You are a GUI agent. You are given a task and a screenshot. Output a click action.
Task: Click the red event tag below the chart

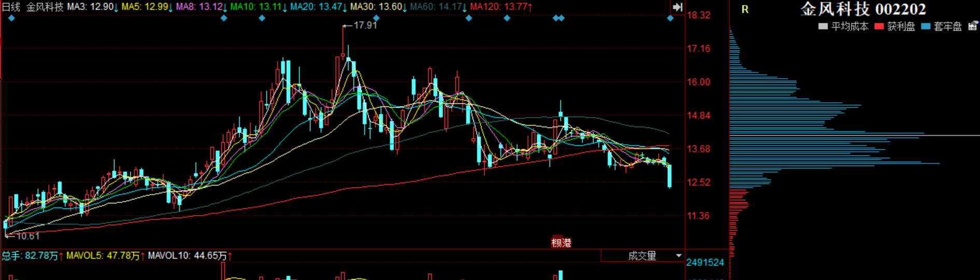click(x=561, y=242)
